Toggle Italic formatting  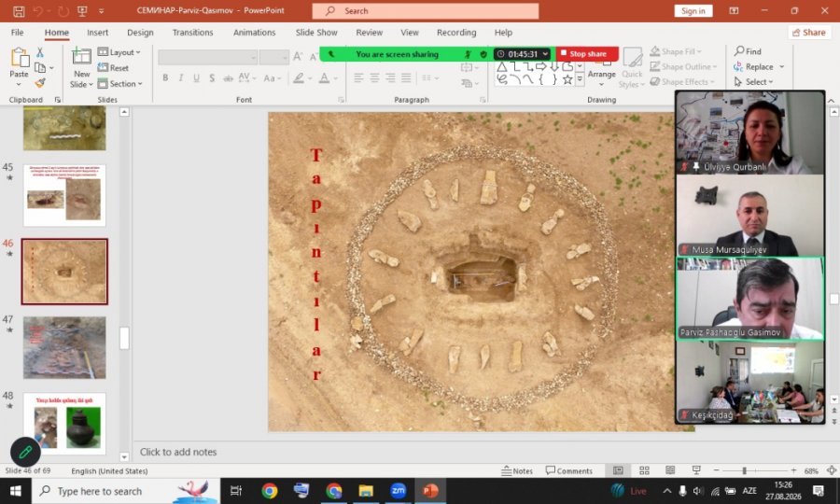coord(181,78)
